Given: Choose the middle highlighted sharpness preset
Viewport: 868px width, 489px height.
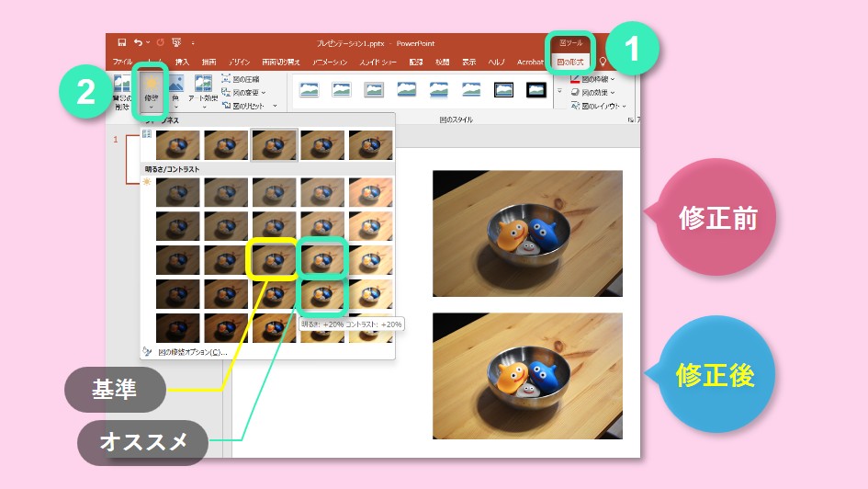Looking at the screenshot, I should 274,144.
